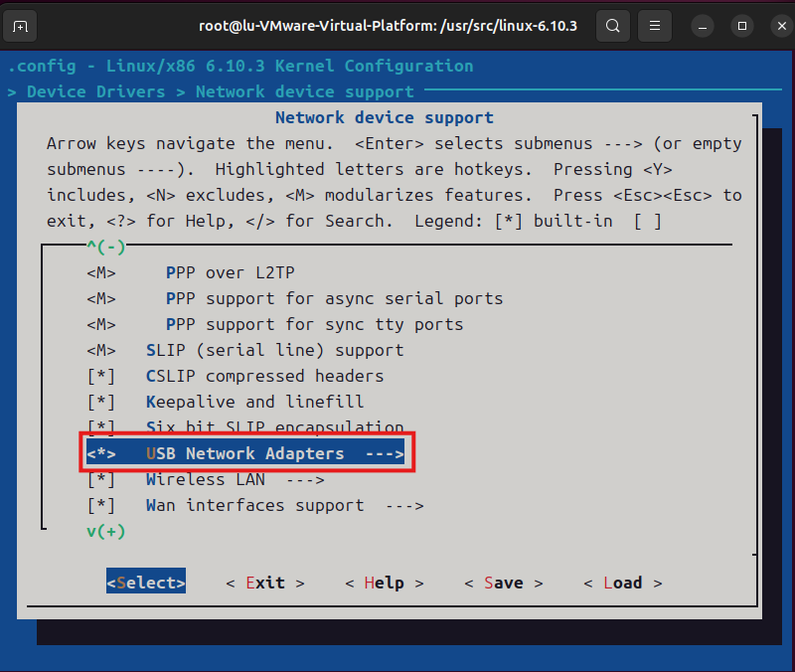
Task: Click the Exit button
Action: point(265,583)
